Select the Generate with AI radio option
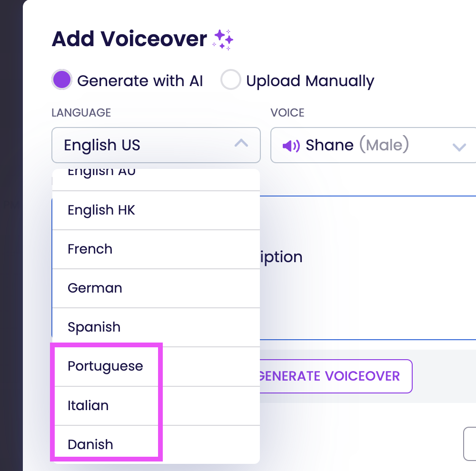 click(x=62, y=80)
